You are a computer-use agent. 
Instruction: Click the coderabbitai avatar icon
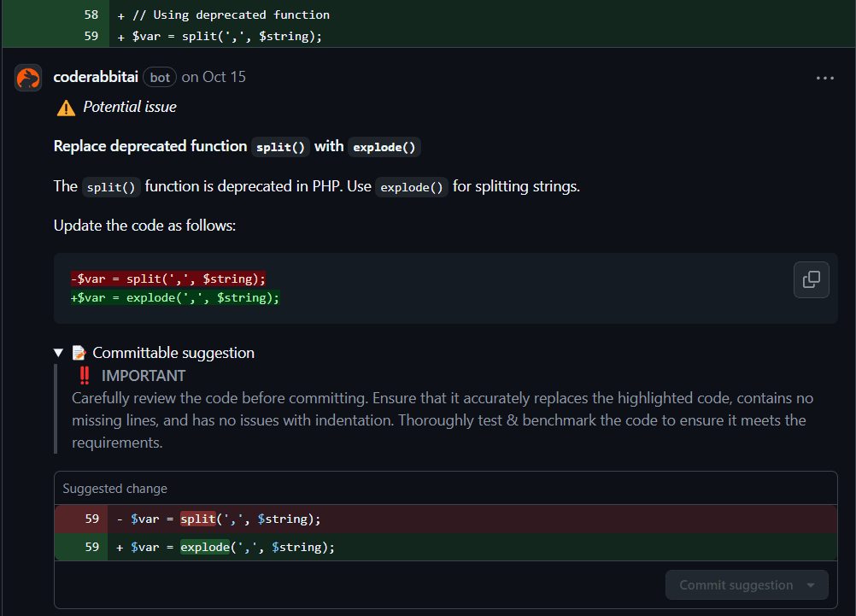[x=28, y=78]
